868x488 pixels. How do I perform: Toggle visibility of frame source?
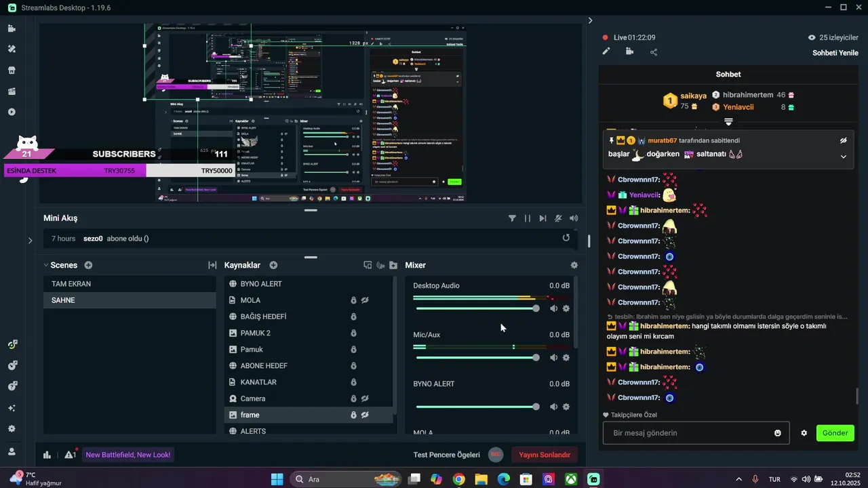(x=365, y=415)
